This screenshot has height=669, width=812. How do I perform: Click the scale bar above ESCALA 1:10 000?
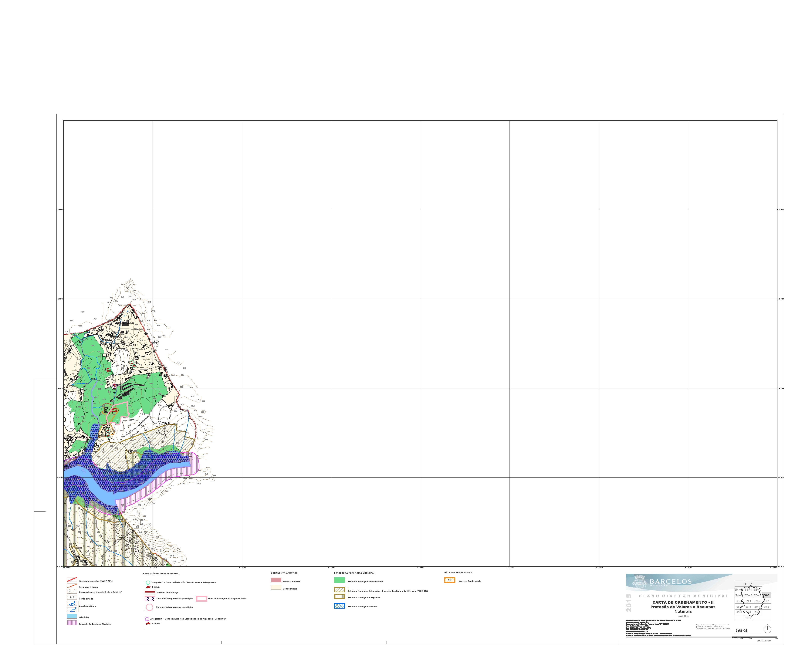755,637
